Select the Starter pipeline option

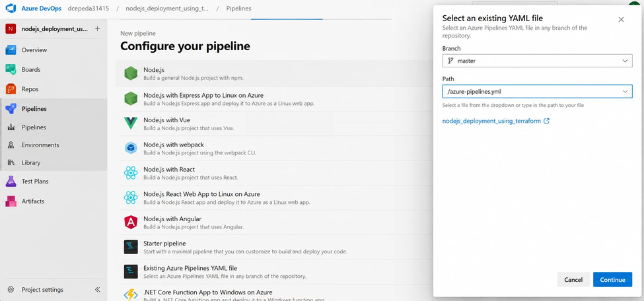point(274,247)
